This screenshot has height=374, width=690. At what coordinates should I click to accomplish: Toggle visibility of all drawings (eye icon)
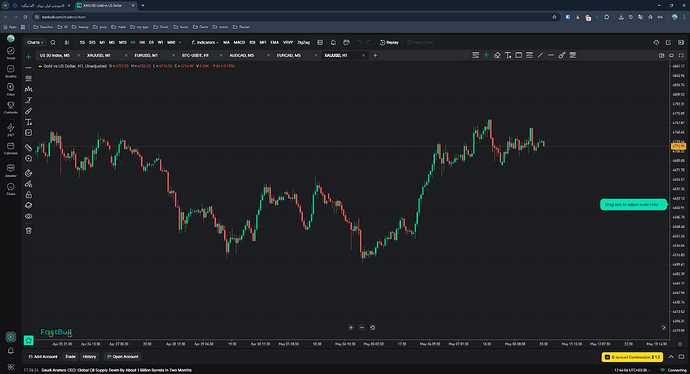29,216
